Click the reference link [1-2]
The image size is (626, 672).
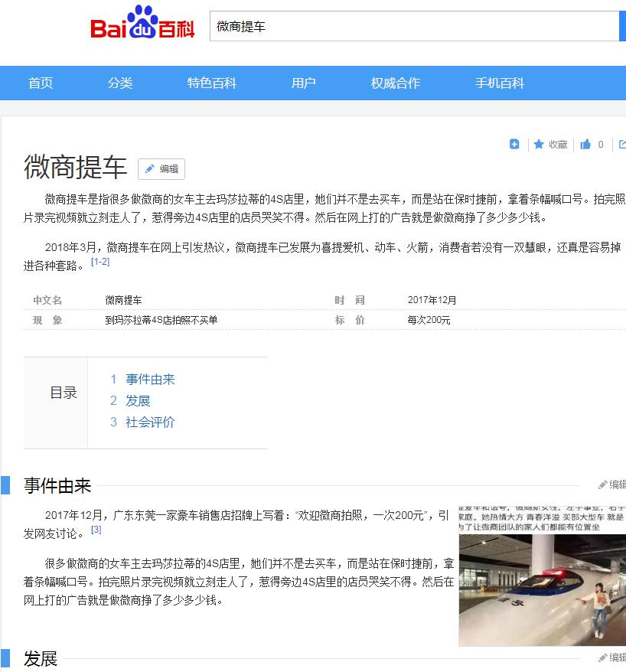(101, 260)
